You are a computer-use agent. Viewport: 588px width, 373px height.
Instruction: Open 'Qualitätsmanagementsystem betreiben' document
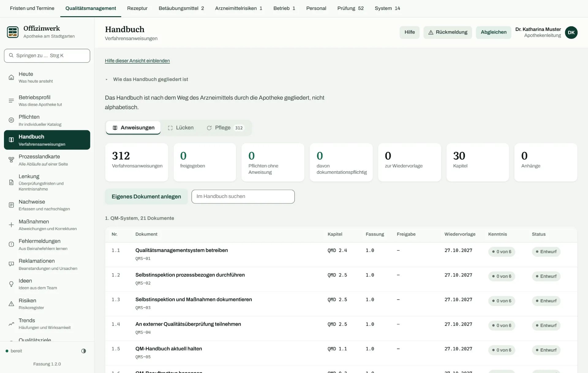(x=182, y=250)
